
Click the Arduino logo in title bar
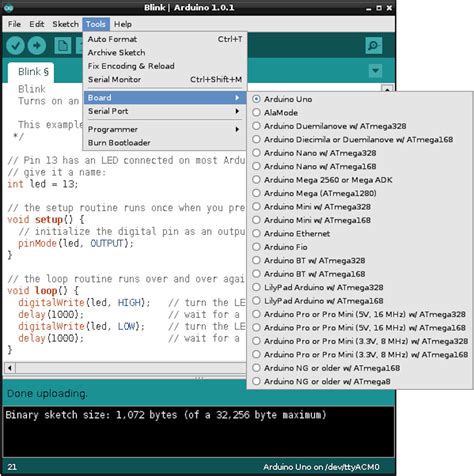click(9, 7)
